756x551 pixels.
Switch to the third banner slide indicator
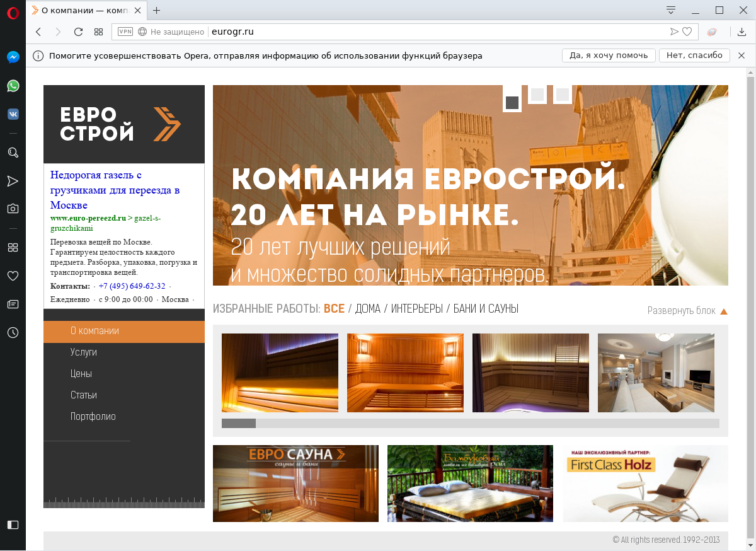click(563, 95)
